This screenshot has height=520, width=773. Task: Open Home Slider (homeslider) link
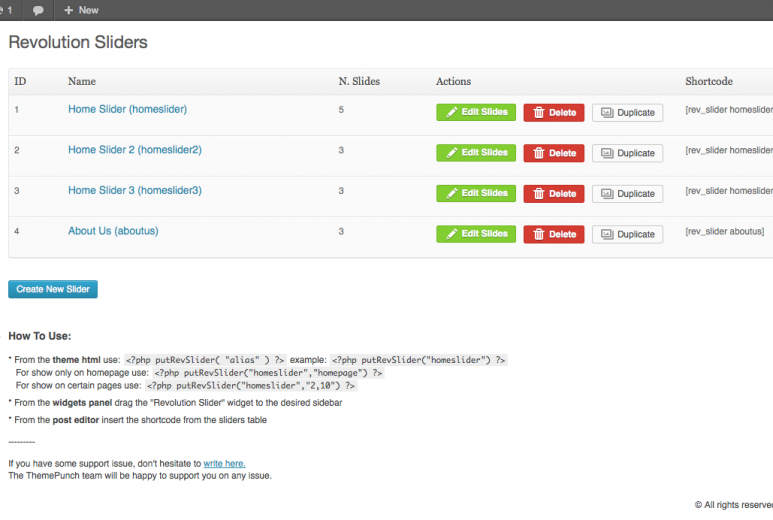click(127, 109)
